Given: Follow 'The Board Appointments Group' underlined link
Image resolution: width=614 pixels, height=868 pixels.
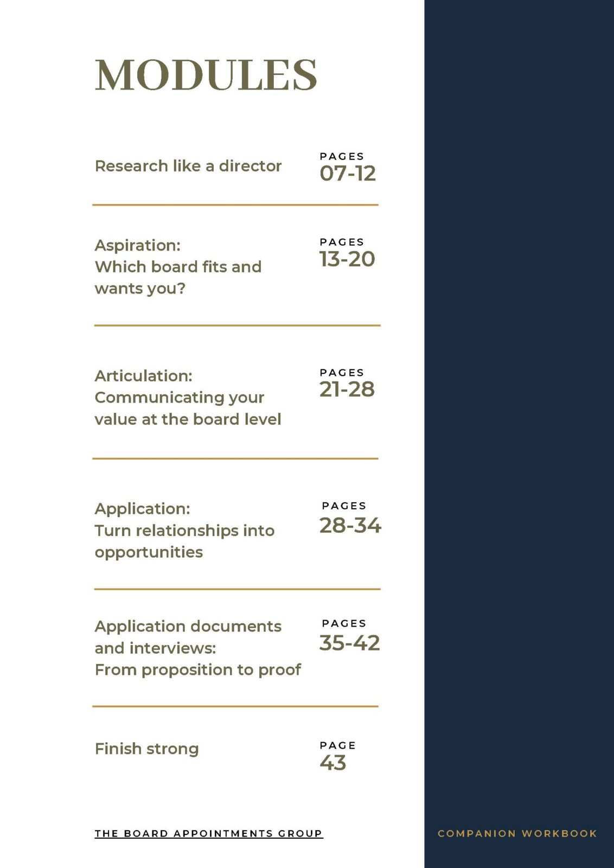Looking at the screenshot, I should point(209,833).
